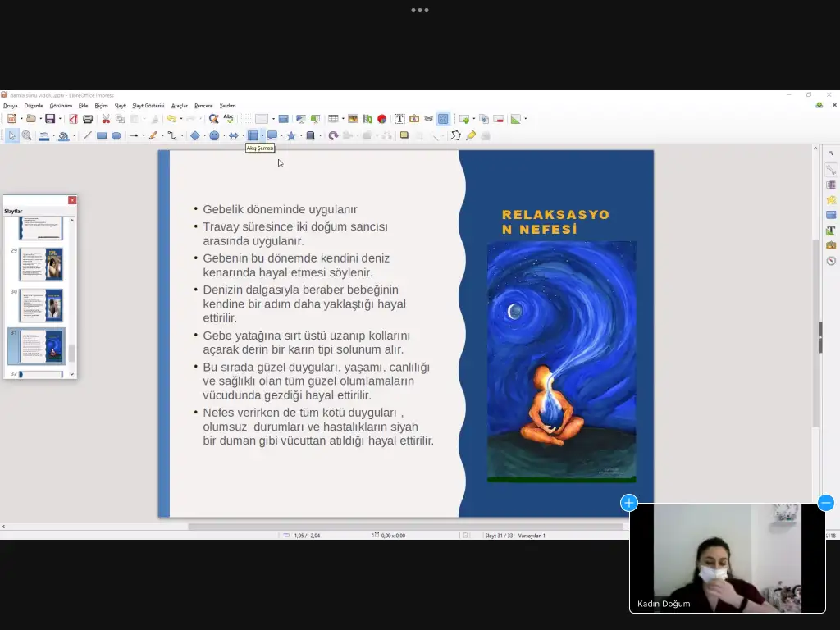Click the meditation painting on the slide

pos(561,362)
